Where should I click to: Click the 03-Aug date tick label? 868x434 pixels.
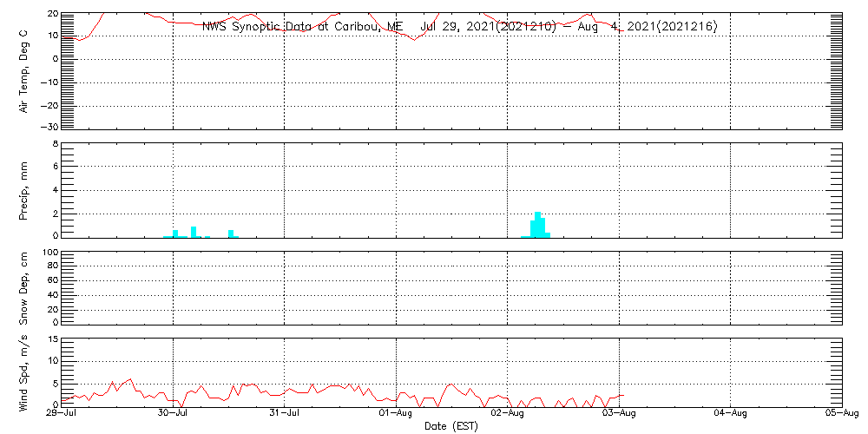click(x=619, y=414)
